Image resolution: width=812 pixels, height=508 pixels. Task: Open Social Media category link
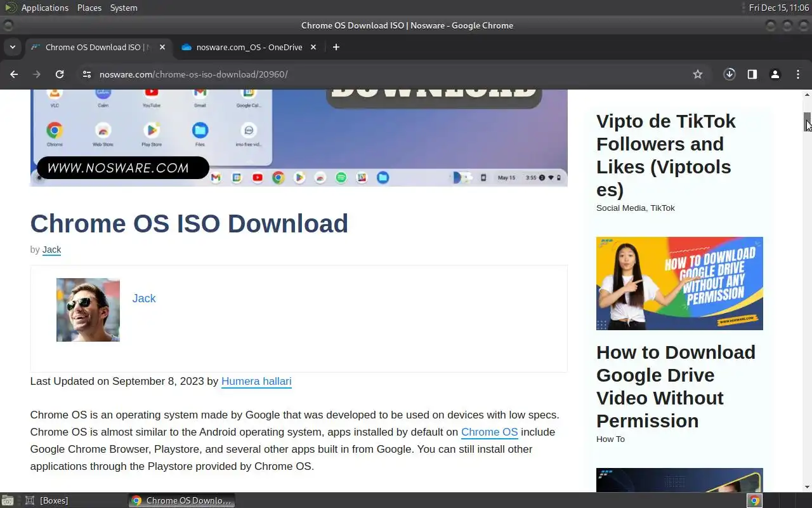coord(621,208)
